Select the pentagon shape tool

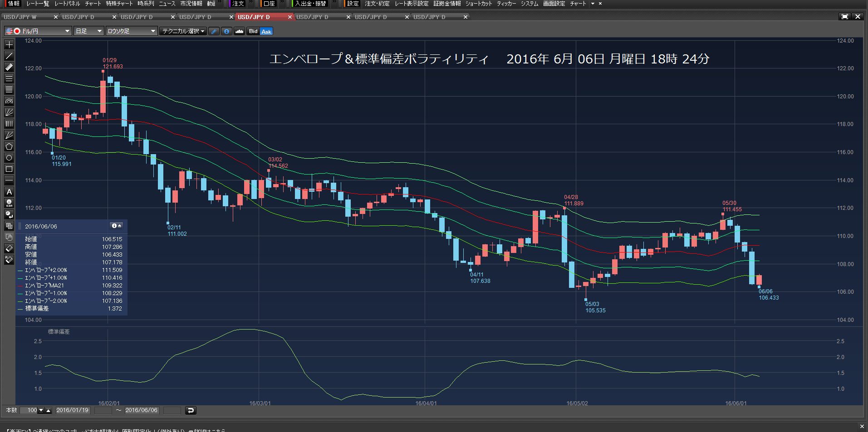point(9,146)
